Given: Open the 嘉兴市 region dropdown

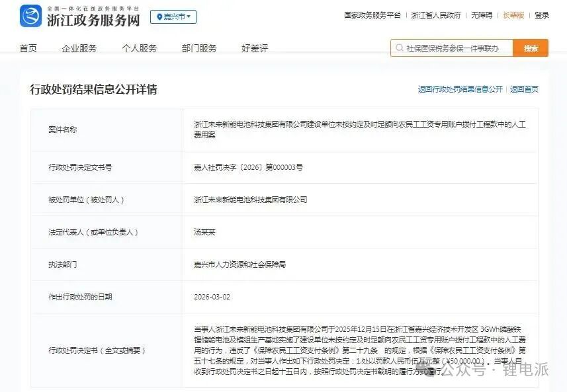Looking at the screenshot, I should (x=173, y=17).
